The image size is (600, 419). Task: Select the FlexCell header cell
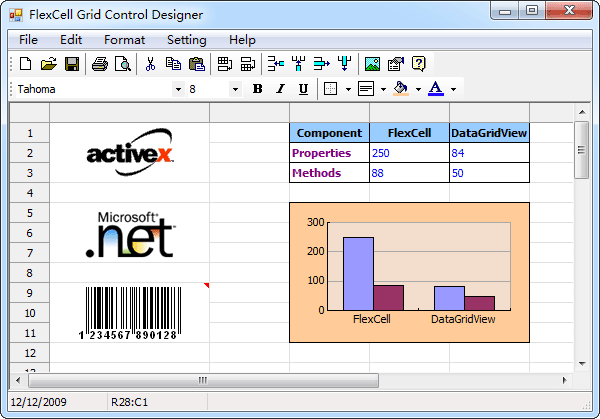click(409, 133)
